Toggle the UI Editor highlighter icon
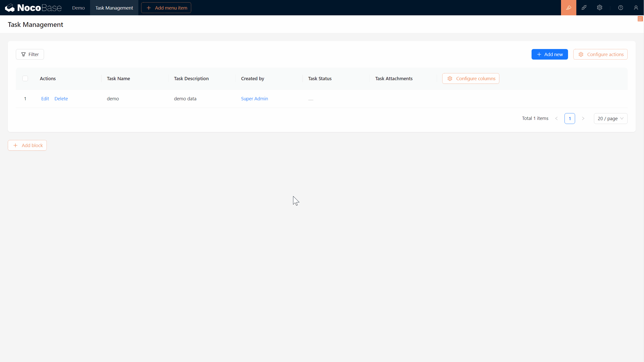 [x=569, y=8]
